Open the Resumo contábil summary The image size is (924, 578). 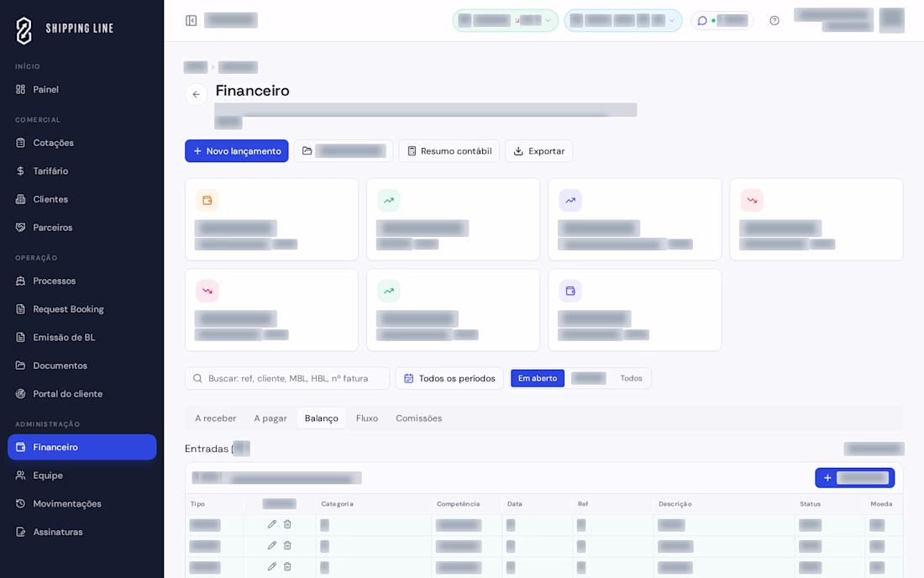pos(449,151)
